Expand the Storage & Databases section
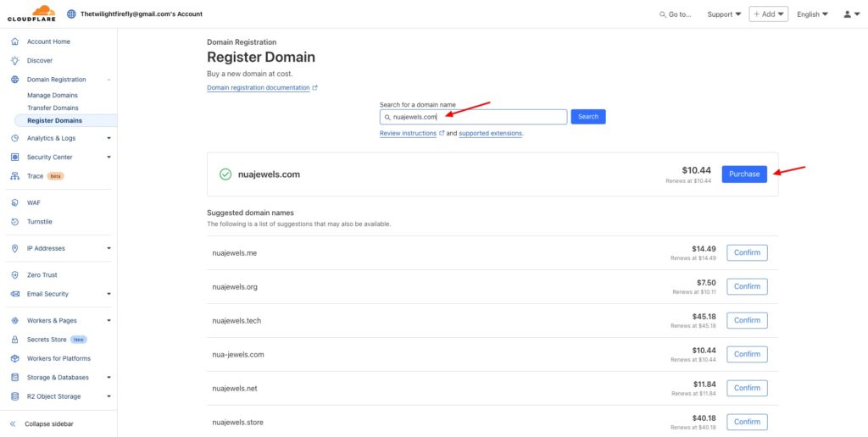This screenshot has height=437, width=868. (109, 377)
